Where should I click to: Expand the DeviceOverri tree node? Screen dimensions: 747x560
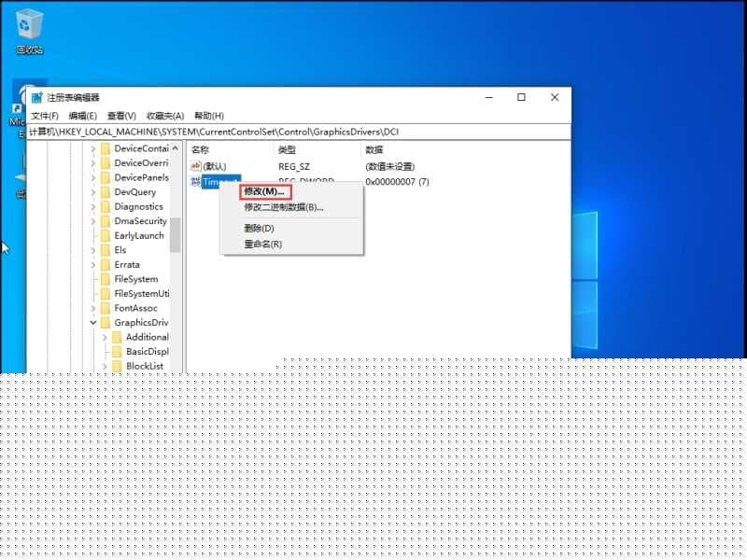click(92, 163)
